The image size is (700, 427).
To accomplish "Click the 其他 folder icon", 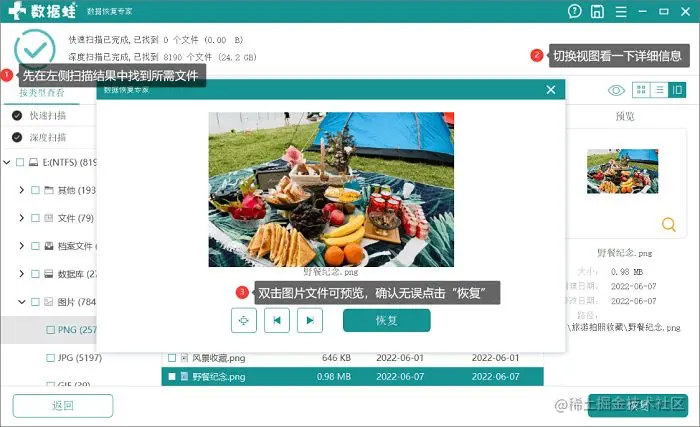I will [x=49, y=190].
